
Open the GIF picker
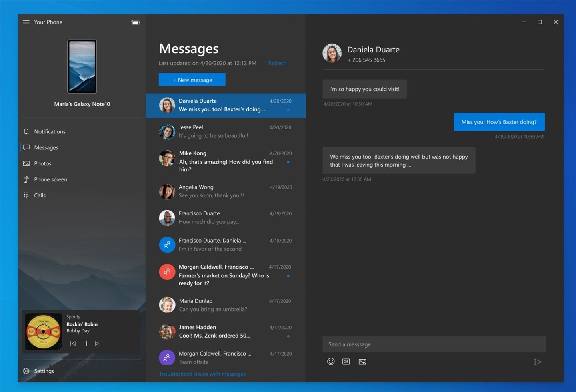(x=346, y=362)
